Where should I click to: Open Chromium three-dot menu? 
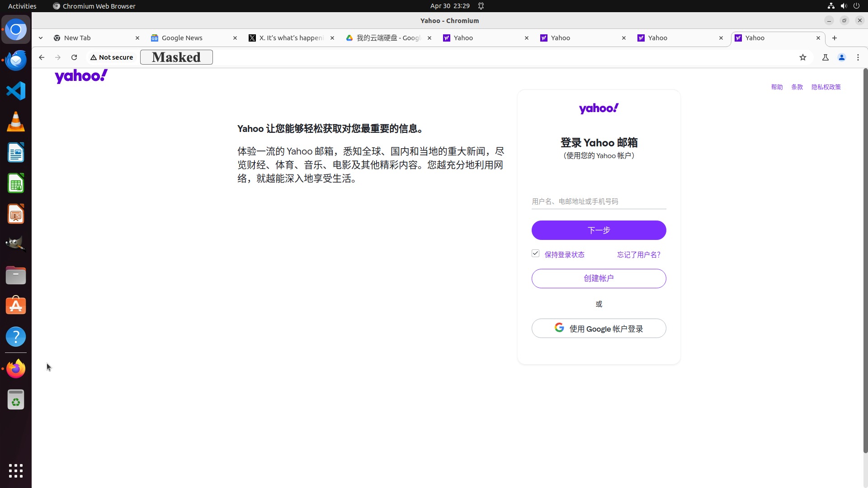click(x=858, y=57)
